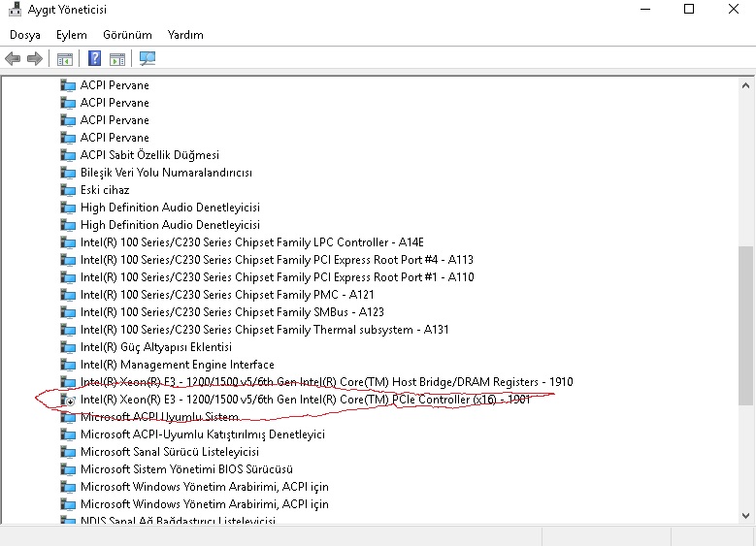
Task: Click the vertical scrollbar thumb
Action: (745, 326)
